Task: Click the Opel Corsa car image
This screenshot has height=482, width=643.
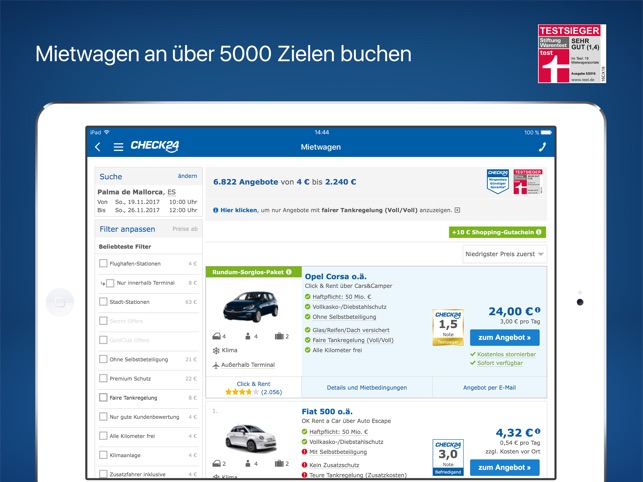Action: pyautogui.click(x=251, y=306)
